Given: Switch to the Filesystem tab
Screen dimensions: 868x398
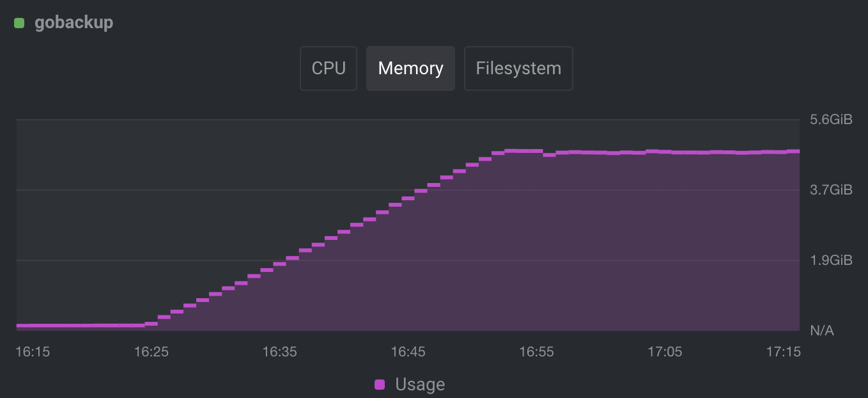Looking at the screenshot, I should tap(518, 68).
